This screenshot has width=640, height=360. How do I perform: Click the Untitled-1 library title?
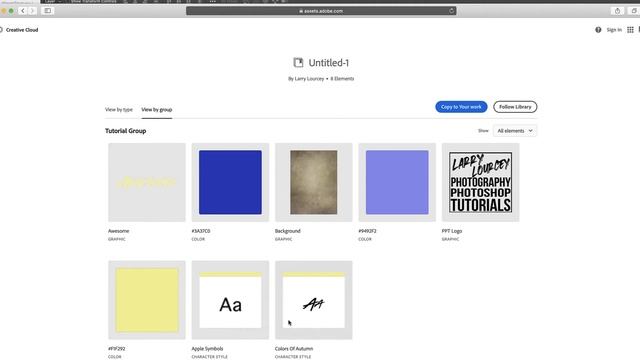click(x=329, y=62)
